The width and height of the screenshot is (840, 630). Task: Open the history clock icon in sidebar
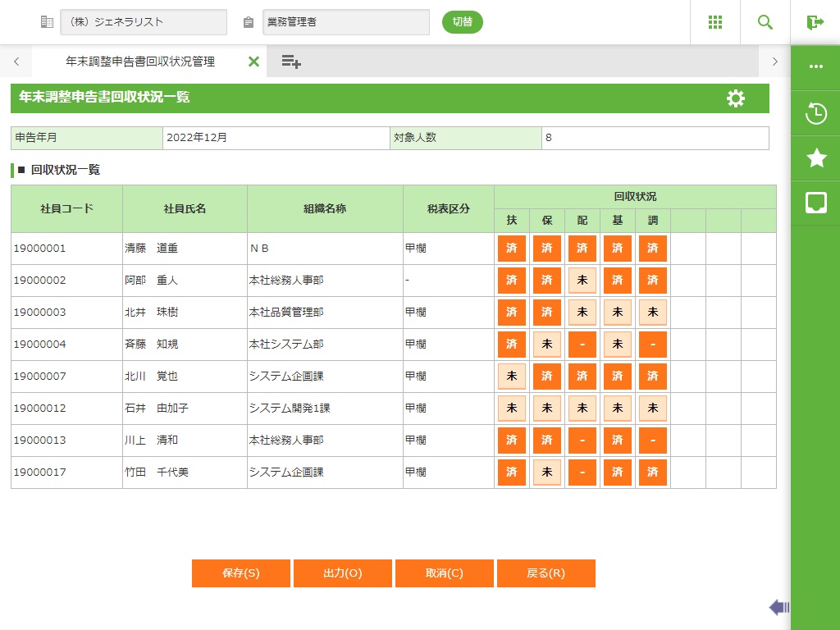[x=815, y=113]
